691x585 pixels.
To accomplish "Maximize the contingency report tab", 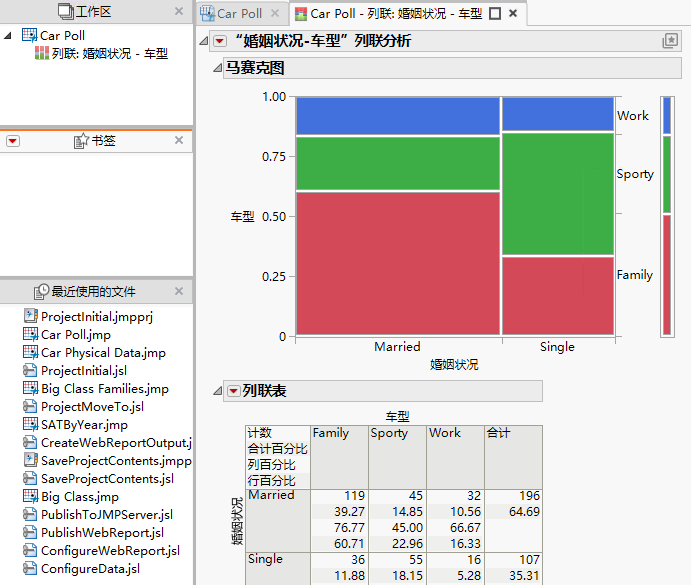I will 495,14.
